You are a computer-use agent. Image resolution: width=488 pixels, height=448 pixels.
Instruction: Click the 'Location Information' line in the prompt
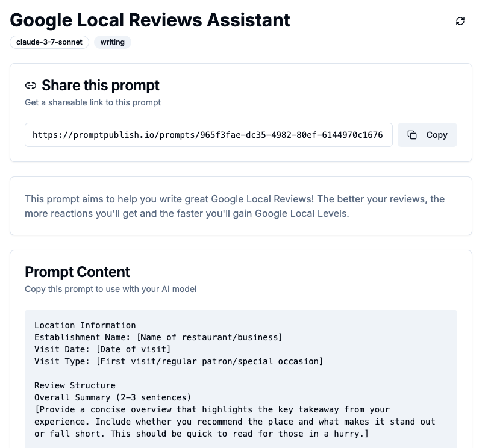(85, 325)
